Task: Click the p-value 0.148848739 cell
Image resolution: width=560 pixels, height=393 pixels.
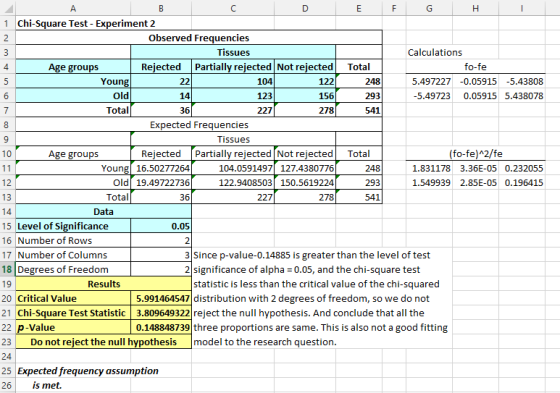Action: coord(161,327)
